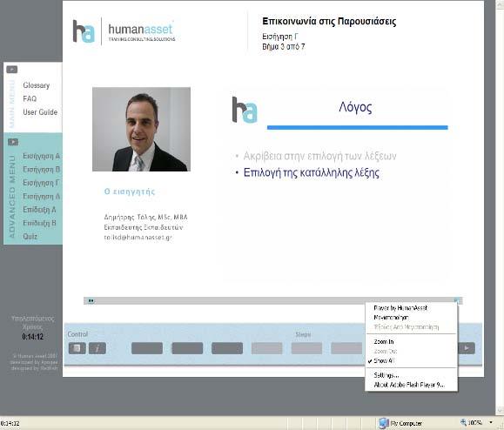Image resolution: width=504 pixels, height=430 pixels.
Task: Click the window scrollbar down arrow
Action: (501, 410)
